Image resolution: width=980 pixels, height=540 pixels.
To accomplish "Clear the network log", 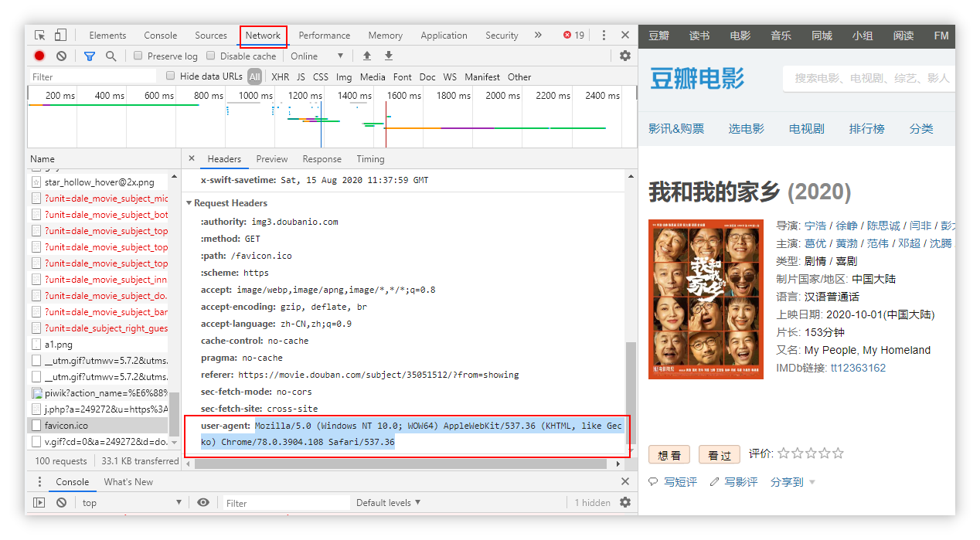I will pos(61,56).
